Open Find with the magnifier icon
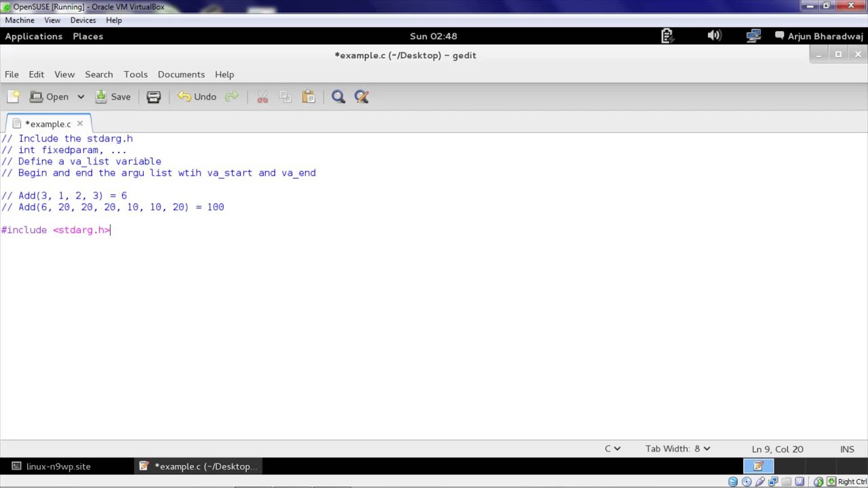Image resolution: width=868 pixels, height=488 pixels. [x=338, y=97]
